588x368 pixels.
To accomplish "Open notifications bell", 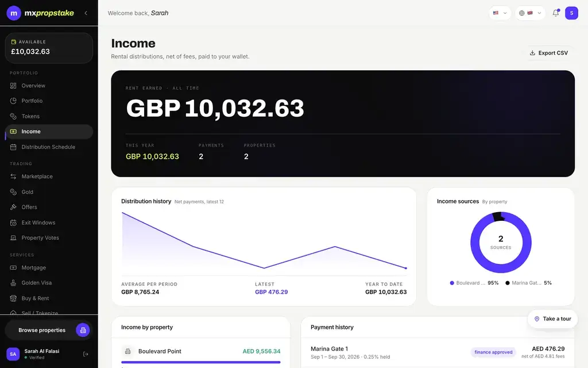I will click(556, 13).
